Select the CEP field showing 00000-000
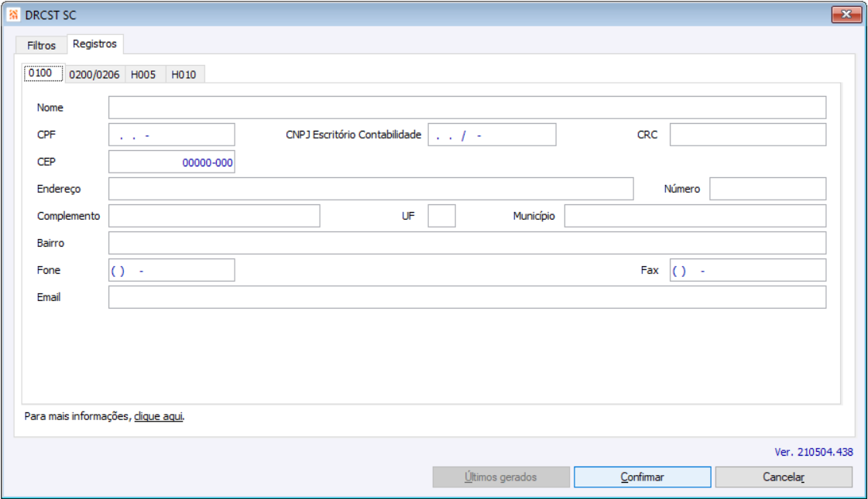This screenshot has width=868, height=499. click(x=172, y=162)
